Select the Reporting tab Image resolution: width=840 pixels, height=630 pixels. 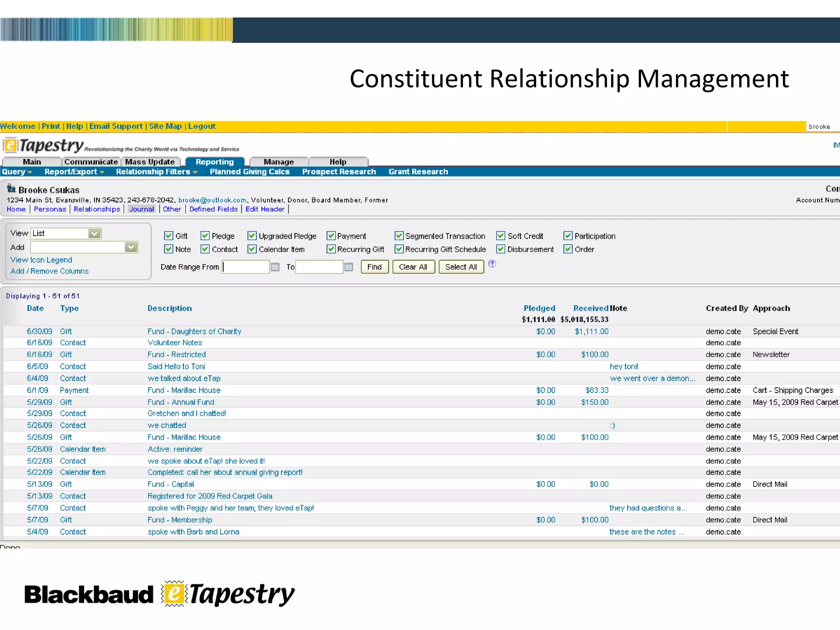pyautogui.click(x=215, y=162)
